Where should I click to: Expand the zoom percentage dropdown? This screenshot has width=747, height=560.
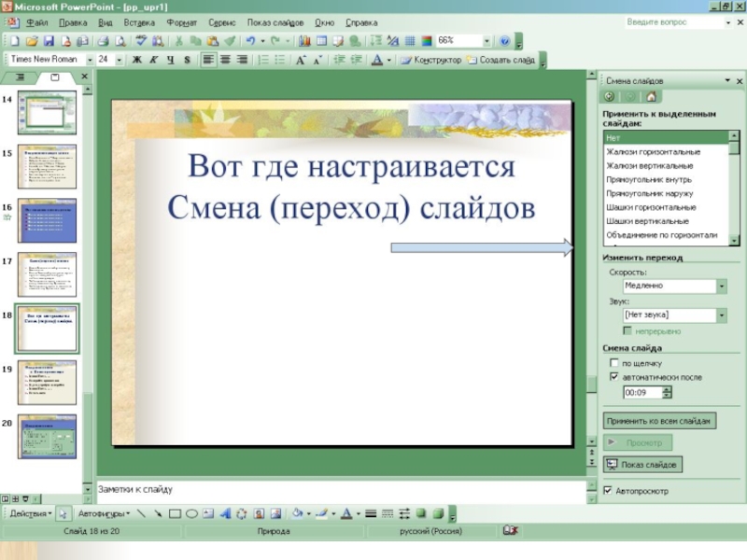[486, 41]
